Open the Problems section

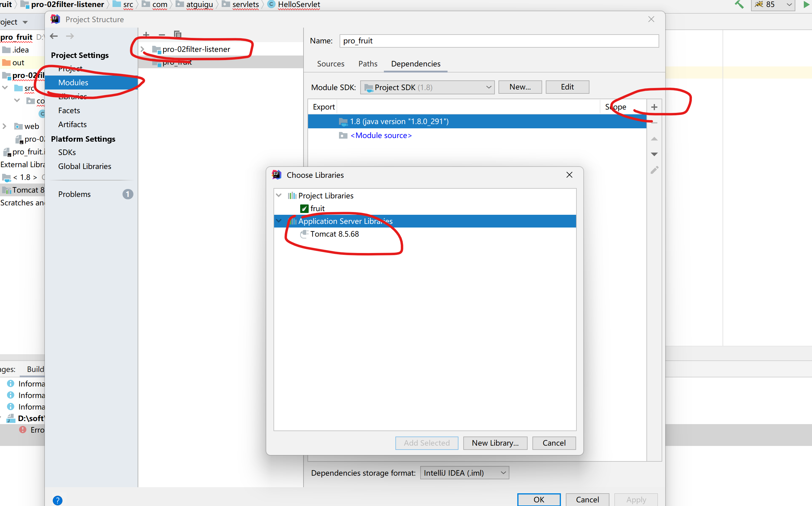(74, 194)
